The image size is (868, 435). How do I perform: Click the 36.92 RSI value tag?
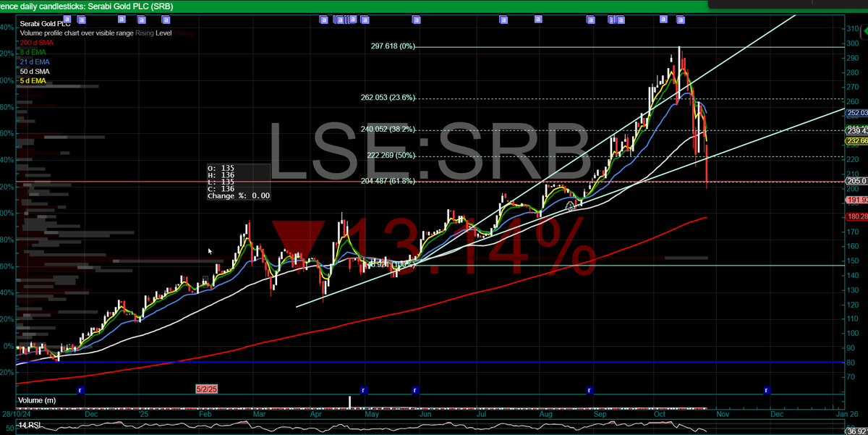coord(856,431)
